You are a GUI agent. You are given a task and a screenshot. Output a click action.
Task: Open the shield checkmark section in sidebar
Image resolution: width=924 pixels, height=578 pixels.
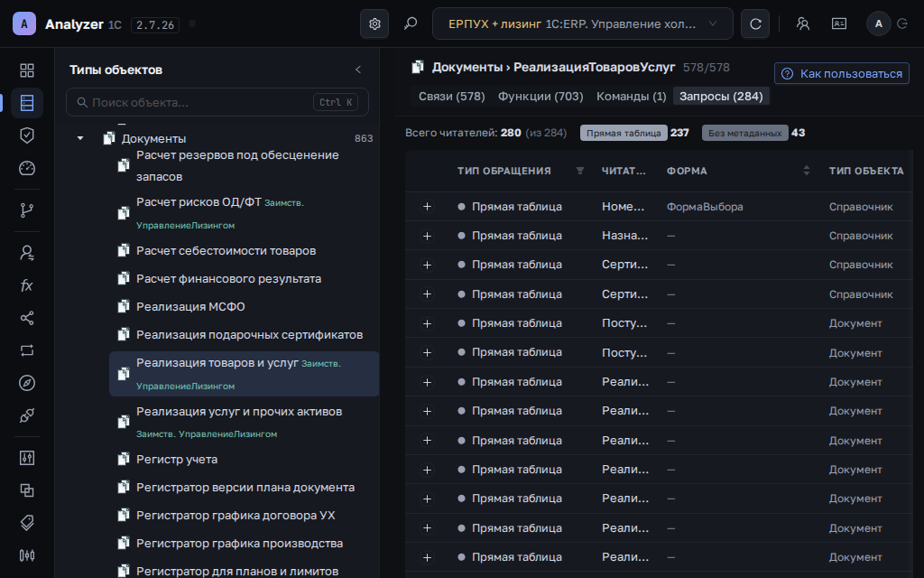click(x=27, y=135)
